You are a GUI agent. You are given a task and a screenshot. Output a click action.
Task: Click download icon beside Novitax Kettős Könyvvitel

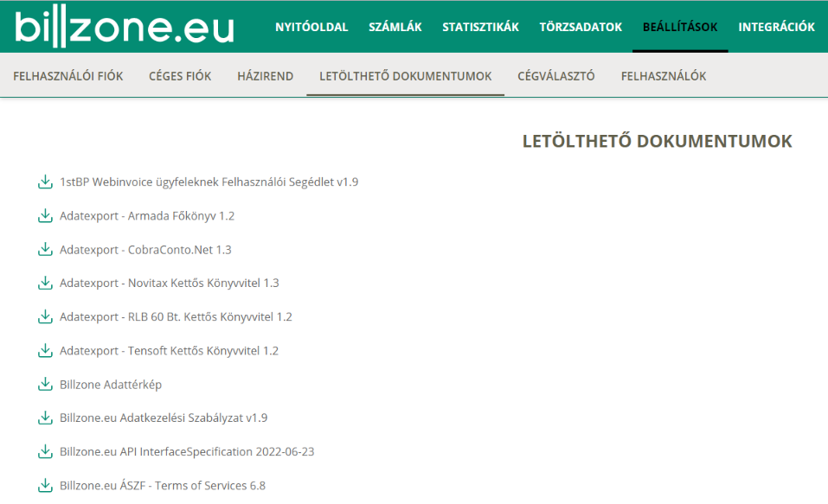(x=45, y=283)
